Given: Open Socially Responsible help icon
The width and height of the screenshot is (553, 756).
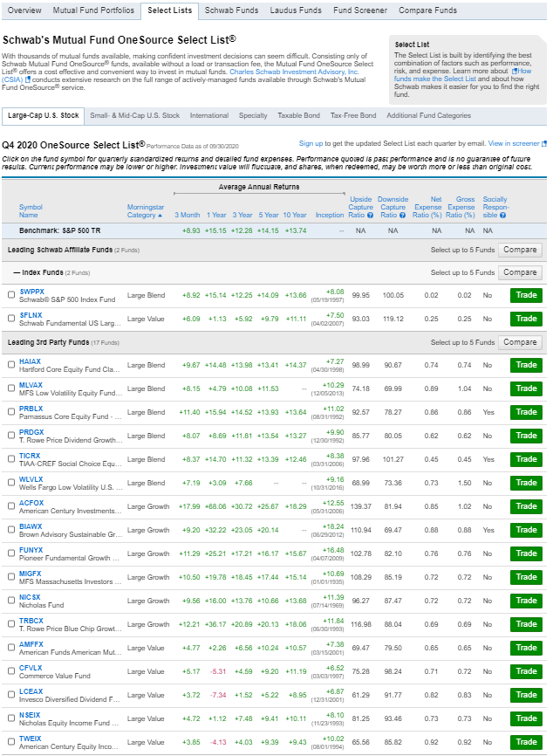Looking at the screenshot, I should (x=502, y=216).
